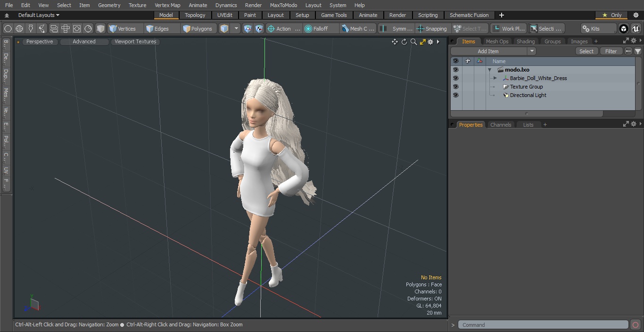Switch to the Schematic Fusion layout tab
This screenshot has width=644, height=332.
469,15
